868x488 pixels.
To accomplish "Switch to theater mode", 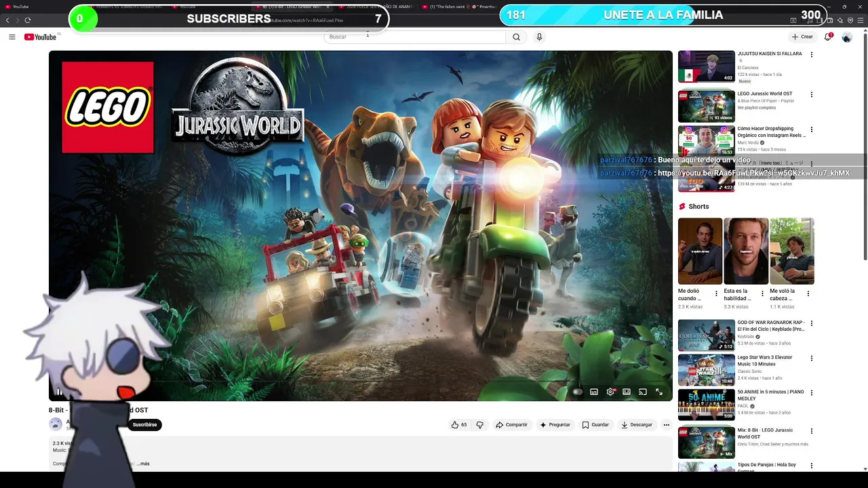I will point(627,392).
